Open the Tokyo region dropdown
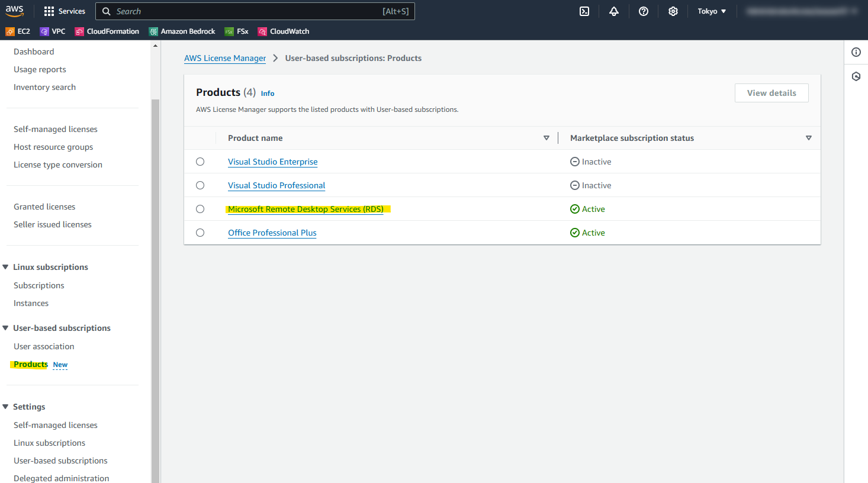Viewport: 868px width, 483px height. point(712,11)
